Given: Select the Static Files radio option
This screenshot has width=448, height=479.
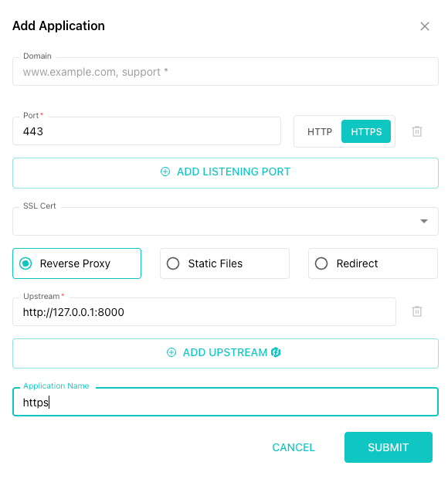Looking at the screenshot, I should click(x=225, y=263).
